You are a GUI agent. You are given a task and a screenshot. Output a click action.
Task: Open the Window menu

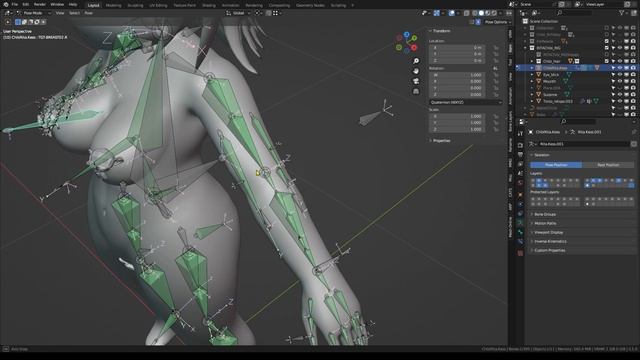(x=57, y=4)
